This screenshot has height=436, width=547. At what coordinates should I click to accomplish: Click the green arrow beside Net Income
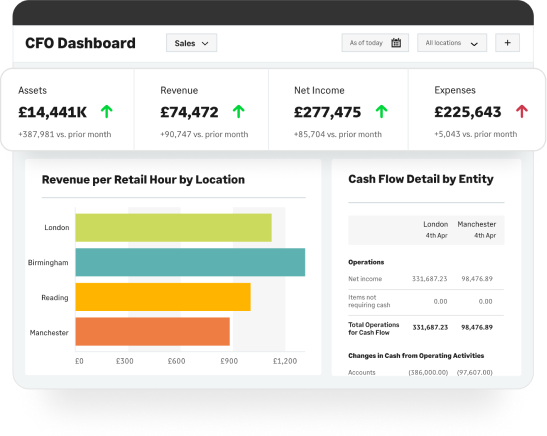tap(382, 112)
